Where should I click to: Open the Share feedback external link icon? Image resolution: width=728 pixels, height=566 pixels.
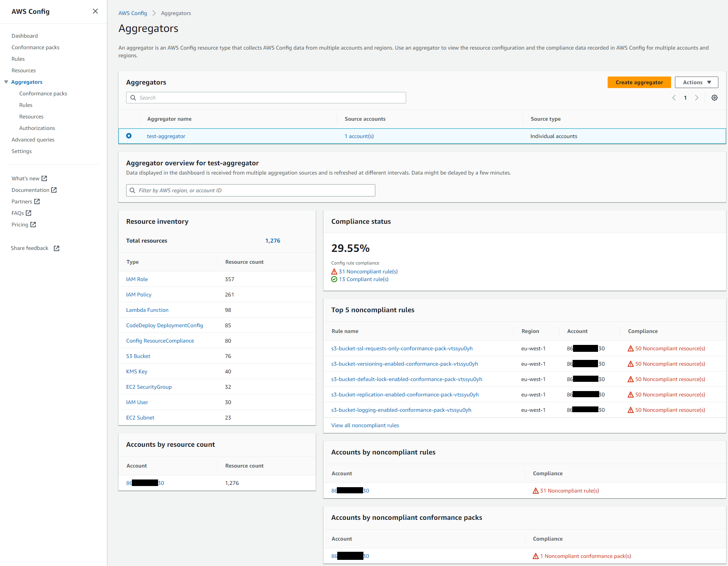[56, 248]
